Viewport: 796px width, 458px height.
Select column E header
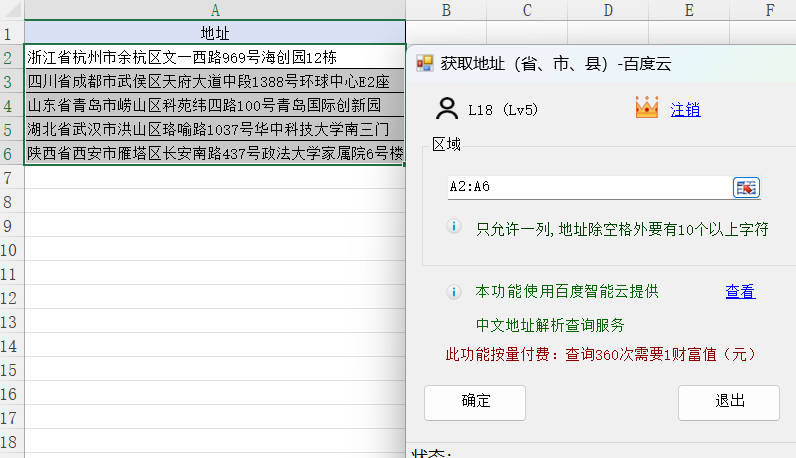(x=689, y=10)
